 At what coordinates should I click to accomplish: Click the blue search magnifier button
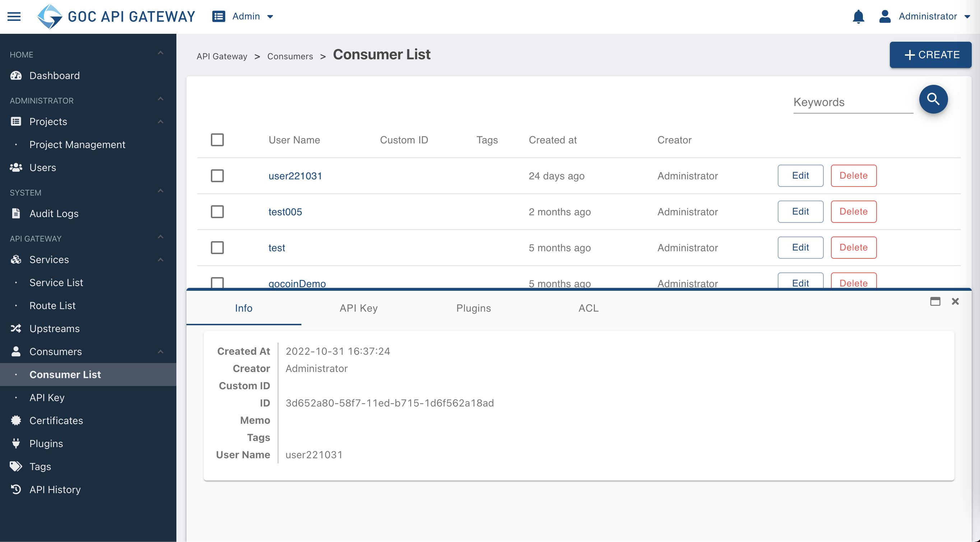[x=933, y=99]
